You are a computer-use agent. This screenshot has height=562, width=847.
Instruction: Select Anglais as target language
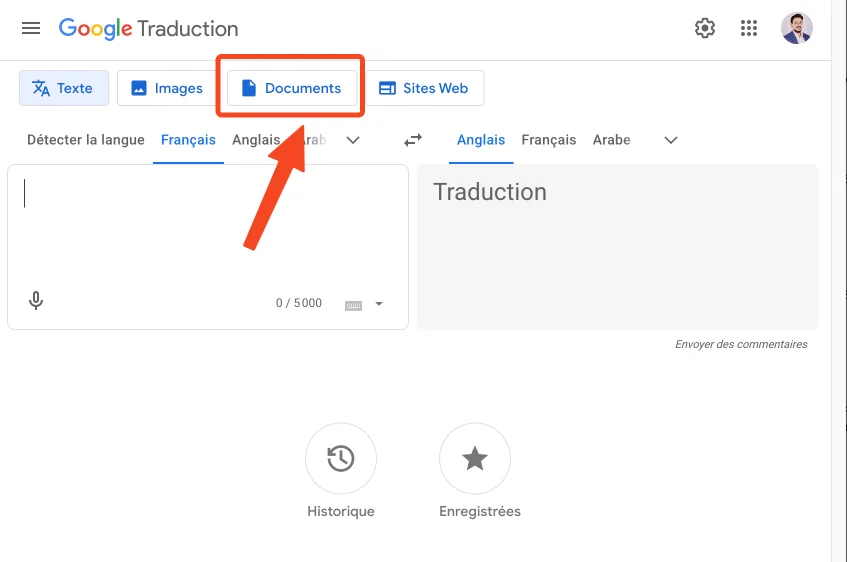pyautogui.click(x=481, y=140)
